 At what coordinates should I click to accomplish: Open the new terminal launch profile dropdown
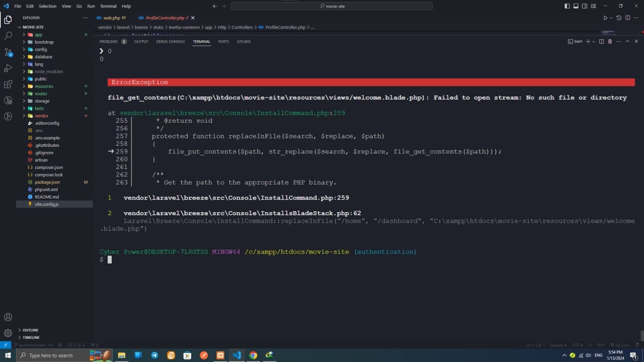click(x=594, y=41)
